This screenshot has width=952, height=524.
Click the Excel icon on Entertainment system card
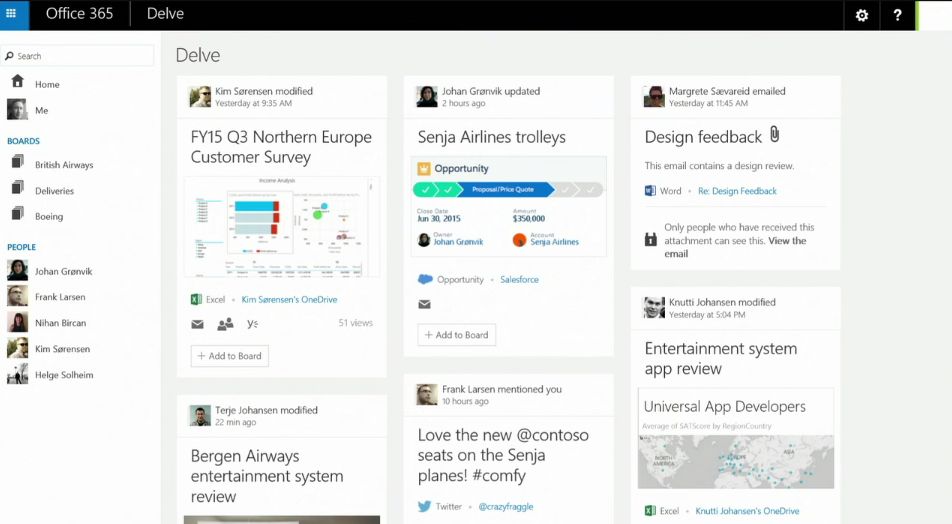click(650, 511)
